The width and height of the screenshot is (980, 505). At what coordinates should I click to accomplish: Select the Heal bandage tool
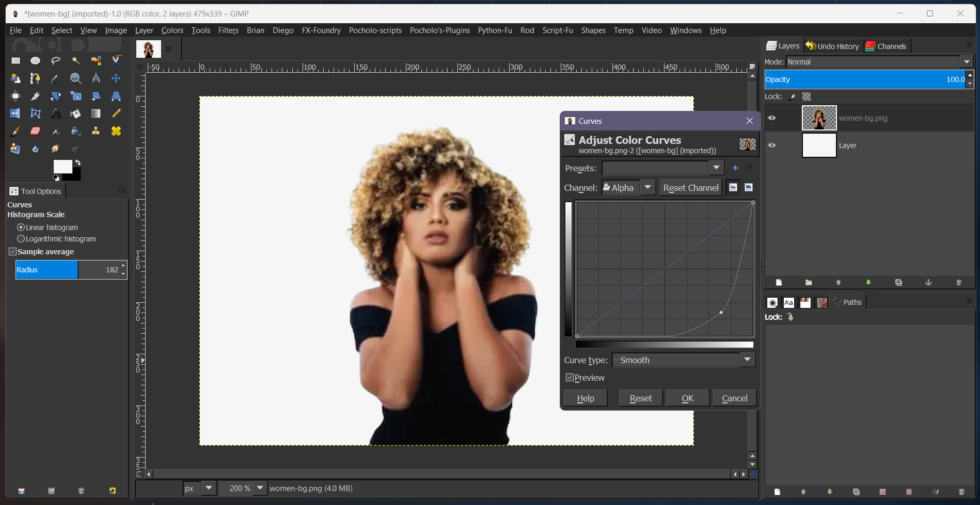(x=116, y=131)
